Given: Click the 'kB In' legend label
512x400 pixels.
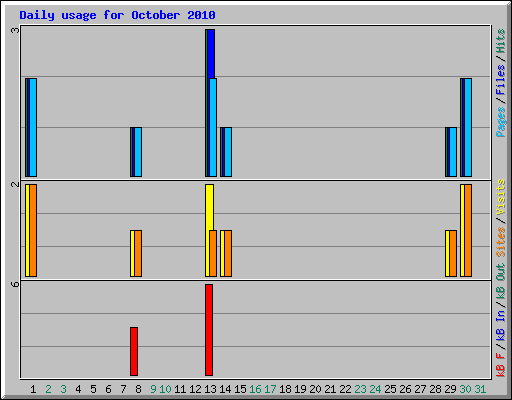Looking at the screenshot, I should 501,325.
